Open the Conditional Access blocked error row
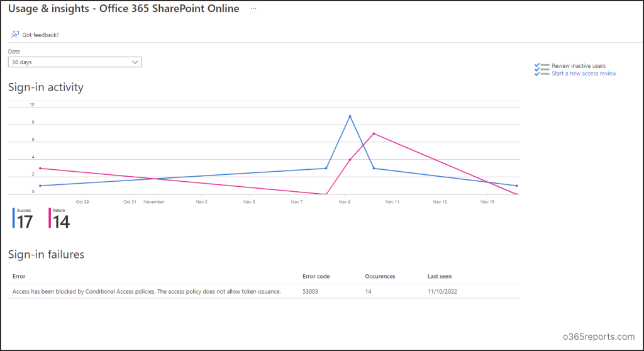Viewport: 644px width, 351px height. pyautogui.click(x=264, y=291)
